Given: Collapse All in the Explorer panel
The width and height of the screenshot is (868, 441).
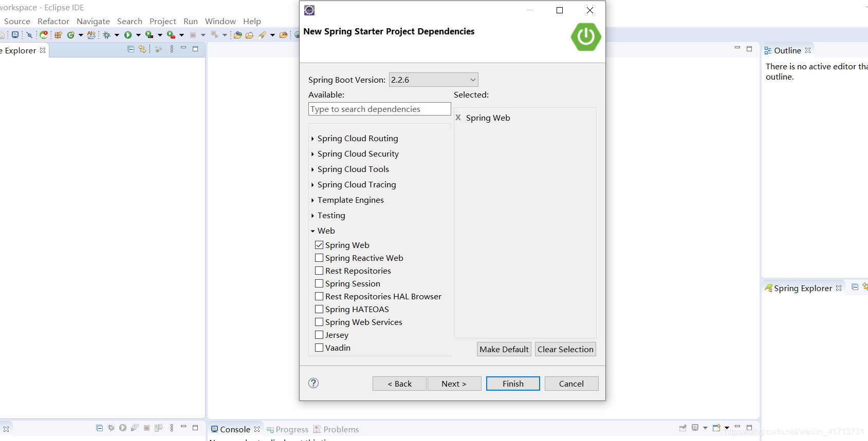Looking at the screenshot, I should click(x=131, y=49).
